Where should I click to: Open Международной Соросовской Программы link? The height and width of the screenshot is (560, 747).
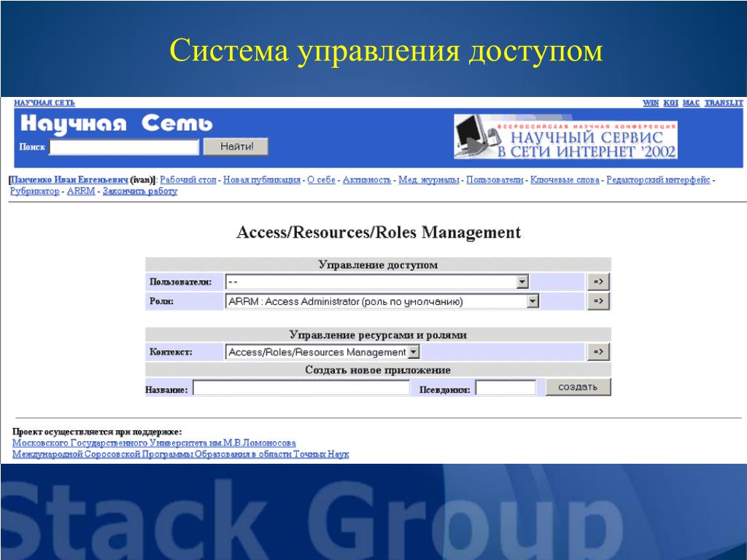(x=181, y=454)
